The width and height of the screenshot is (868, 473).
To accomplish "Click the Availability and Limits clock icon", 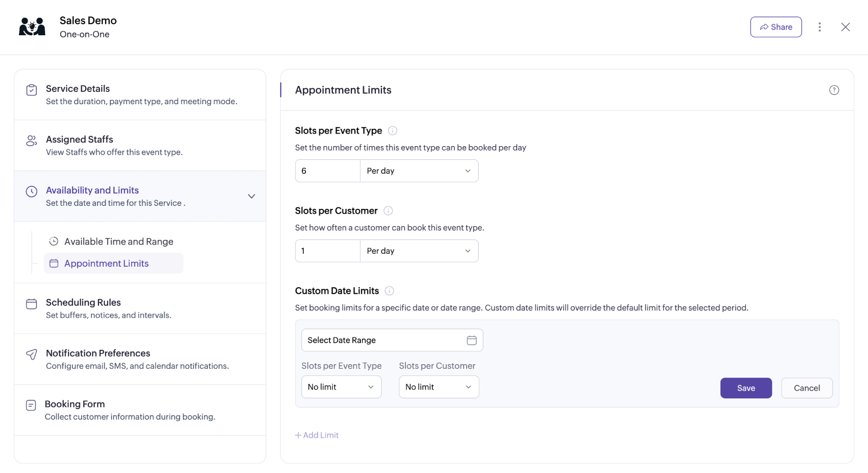I will point(31,191).
